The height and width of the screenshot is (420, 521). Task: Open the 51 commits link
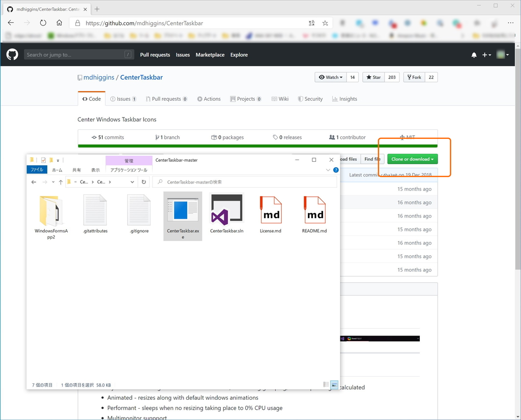point(108,137)
